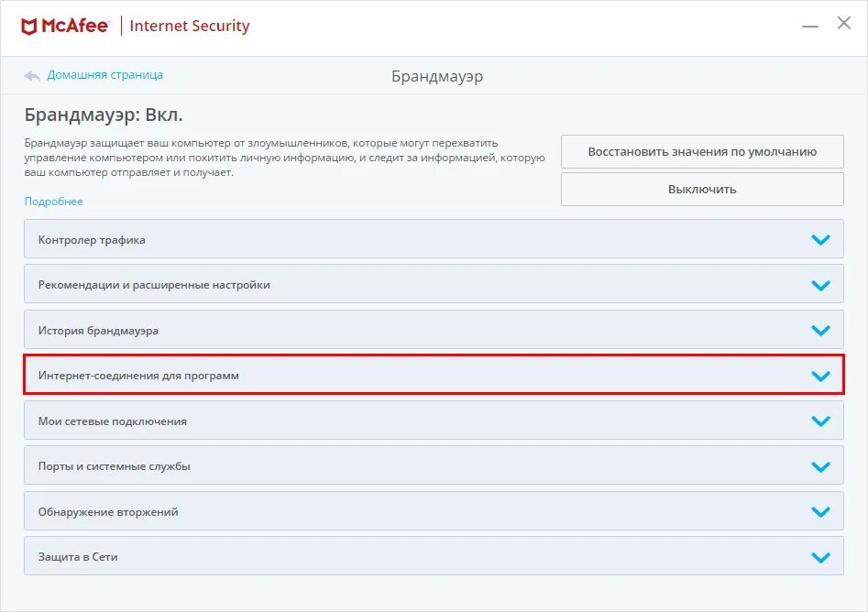
Task: Expand Порты и системные службы chevron
Action: click(820, 466)
